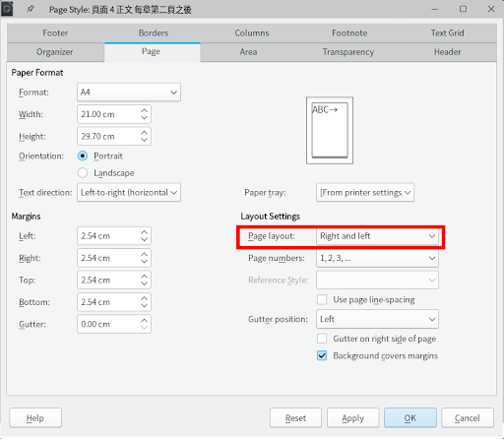Open the Text Grid tab
504x440 pixels.
point(448,33)
